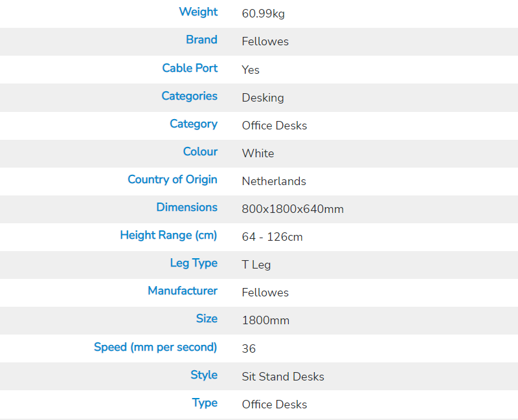The width and height of the screenshot is (518, 420).
Task: Select the White colour value
Action: pyautogui.click(x=258, y=153)
